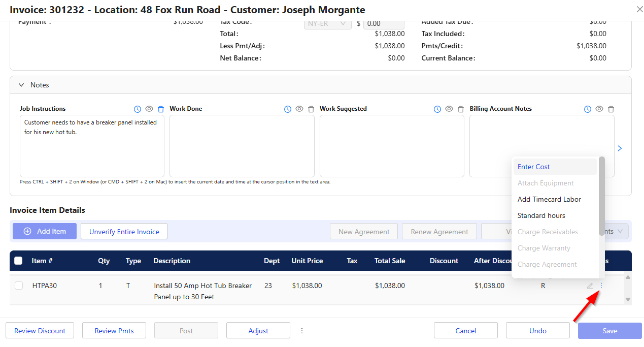644x347 pixels.
Task: Choose Charge Warranty menu entry
Action: (555, 248)
